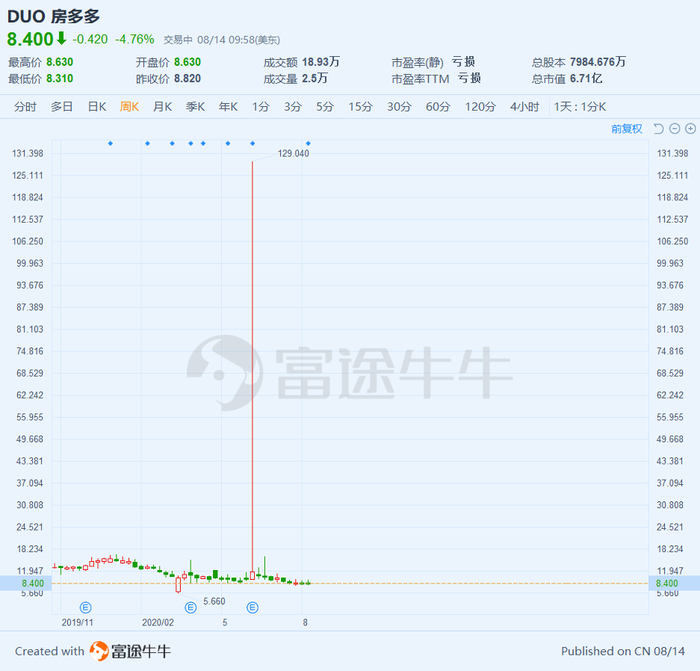Image resolution: width=700 pixels, height=671 pixels.
Task: Click the undo/reset chart arrow icon
Action: pos(658,129)
